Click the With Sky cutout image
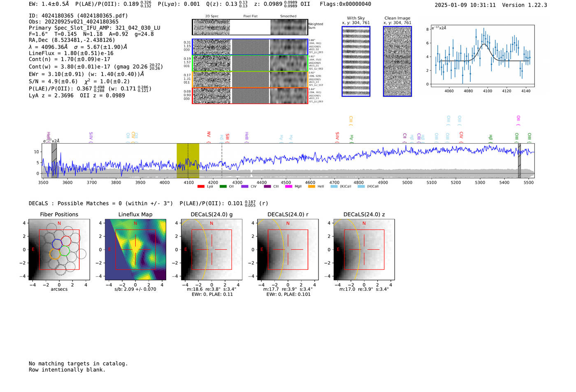This screenshot has height=392, width=576. pyautogui.click(x=356, y=61)
